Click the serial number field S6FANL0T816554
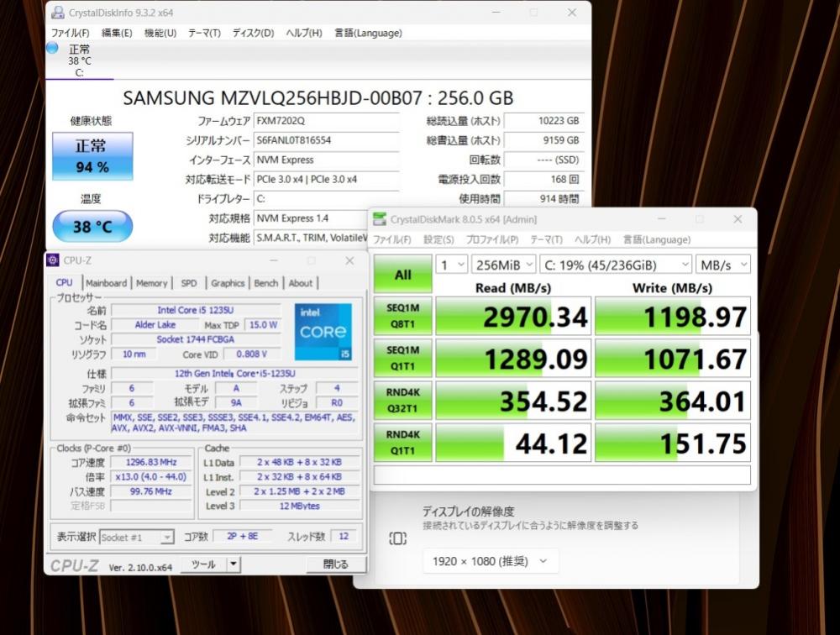Screen dimensions: 840x635 point(326,140)
